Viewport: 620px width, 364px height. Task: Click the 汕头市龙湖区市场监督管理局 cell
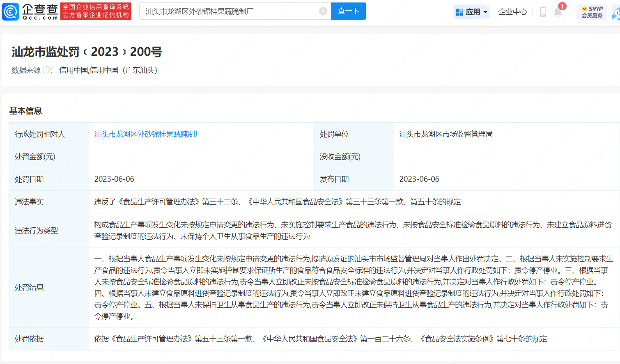445,134
